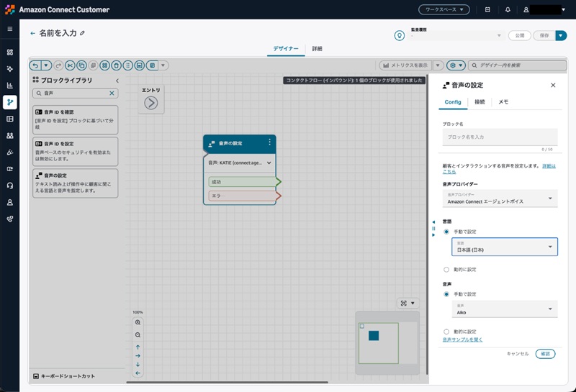Screen dimensions: 576x392
Task: Open notifications bell icon
Action: [508, 9]
